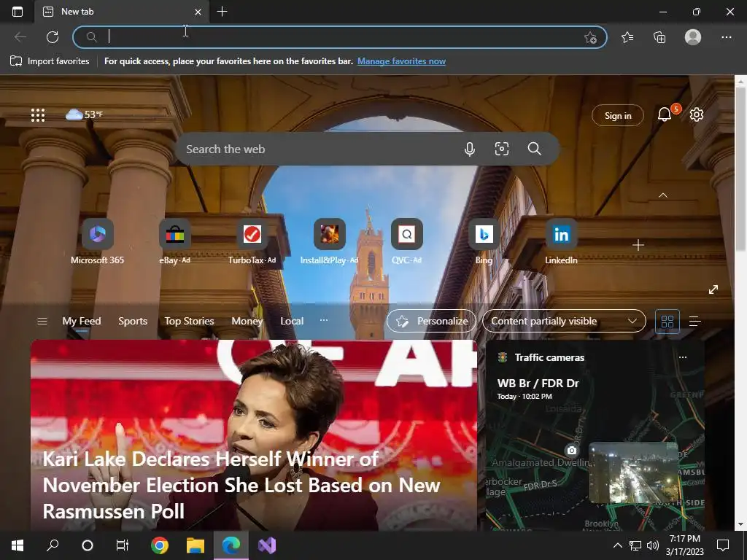Select the Local tab
Screen dimensions: 747x560
click(292, 321)
